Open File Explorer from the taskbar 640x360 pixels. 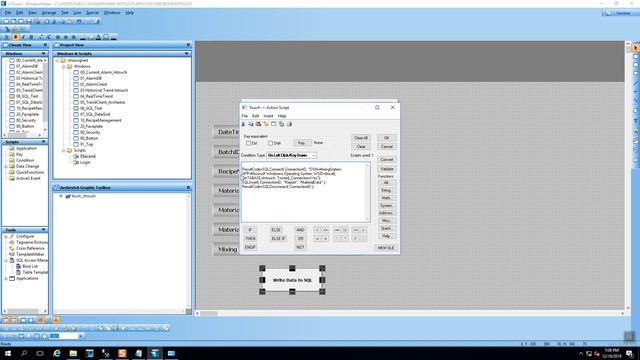point(73,353)
